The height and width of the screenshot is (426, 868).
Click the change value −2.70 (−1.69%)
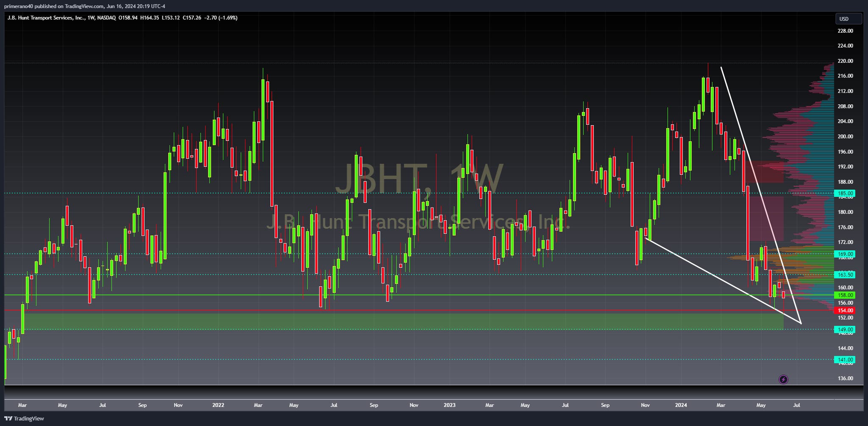pyautogui.click(x=221, y=18)
